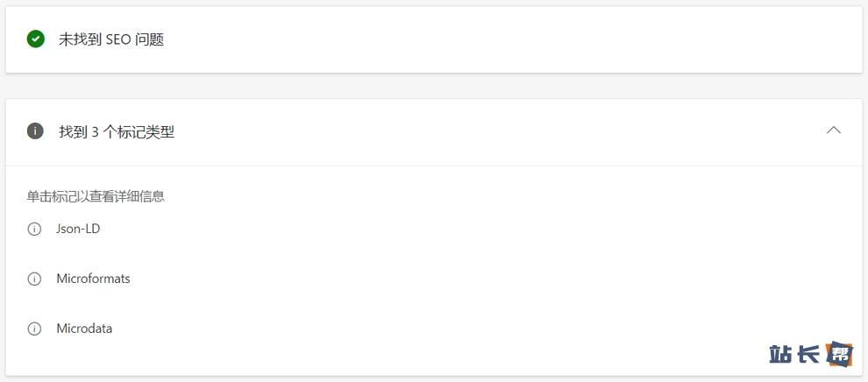The image size is (868, 382).
Task: Click the info icon next to Json-LD
Action: point(35,230)
